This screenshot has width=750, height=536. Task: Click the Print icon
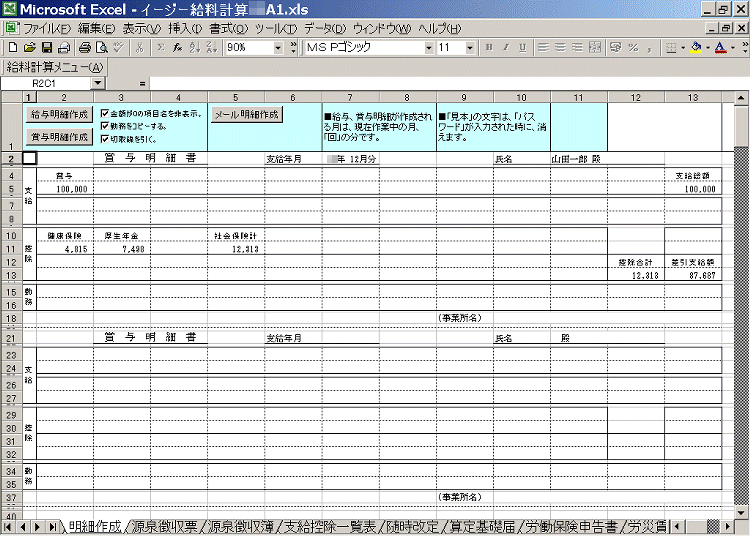pyautogui.click(x=85, y=47)
